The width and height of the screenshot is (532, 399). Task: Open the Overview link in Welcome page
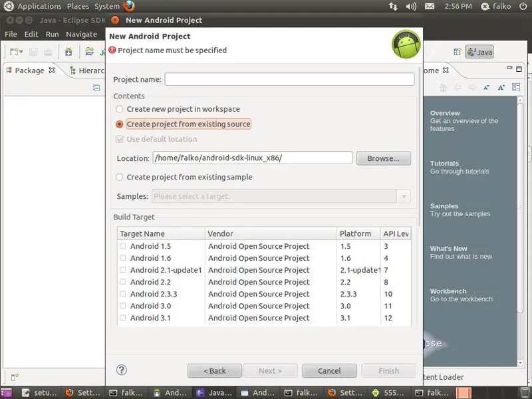[x=445, y=113]
